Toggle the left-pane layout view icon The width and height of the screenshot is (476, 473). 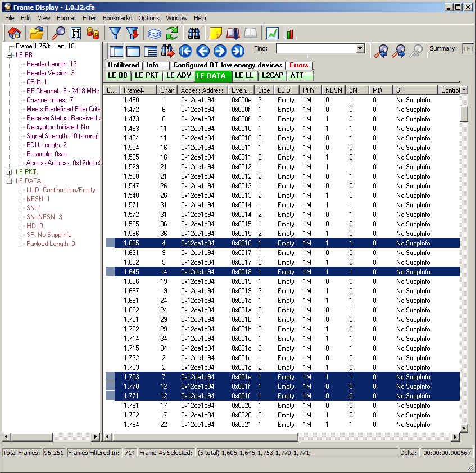pyautogui.click(x=116, y=51)
